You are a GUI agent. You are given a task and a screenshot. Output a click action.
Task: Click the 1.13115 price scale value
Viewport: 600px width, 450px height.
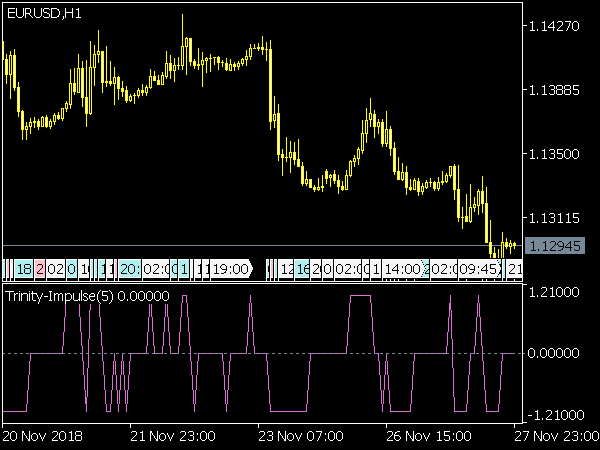click(554, 218)
